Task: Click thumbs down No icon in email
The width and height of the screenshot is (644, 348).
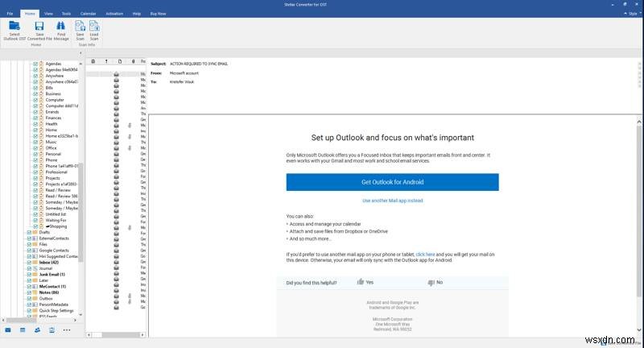Action: [x=431, y=282]
